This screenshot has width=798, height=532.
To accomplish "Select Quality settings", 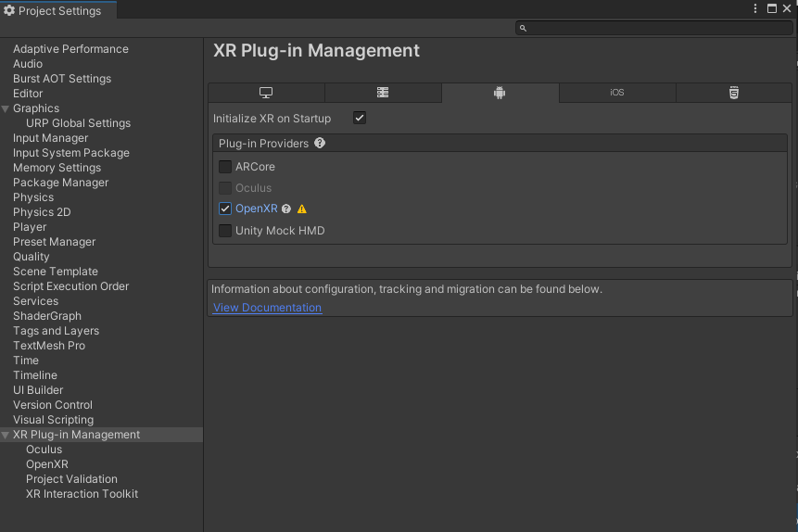I will tap(31, 257).
